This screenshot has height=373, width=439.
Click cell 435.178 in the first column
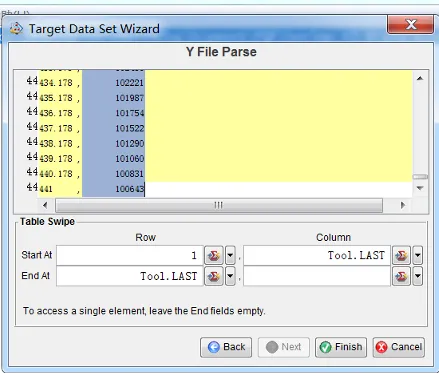[56, 98]
